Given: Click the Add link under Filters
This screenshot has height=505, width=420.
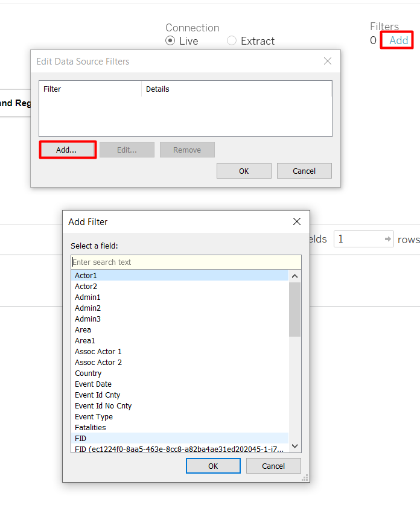Looking at the screenshot, I should tap(398, 40).
